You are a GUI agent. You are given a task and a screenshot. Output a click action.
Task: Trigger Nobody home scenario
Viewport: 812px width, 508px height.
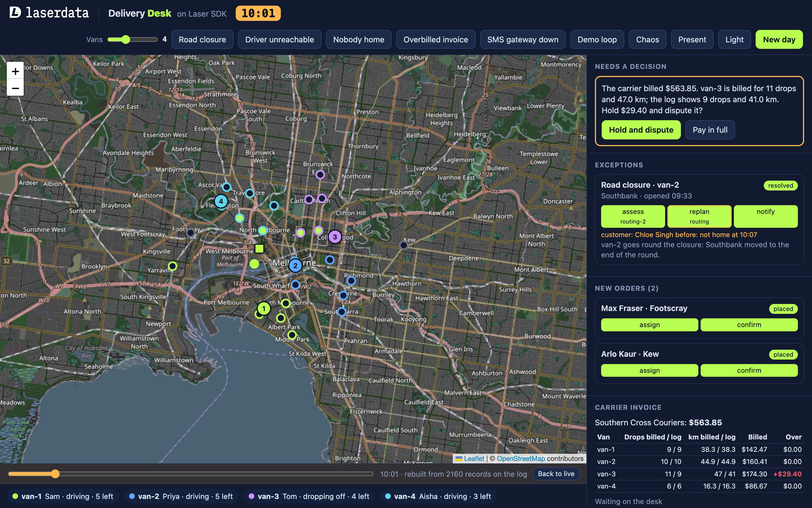point(359,40)
